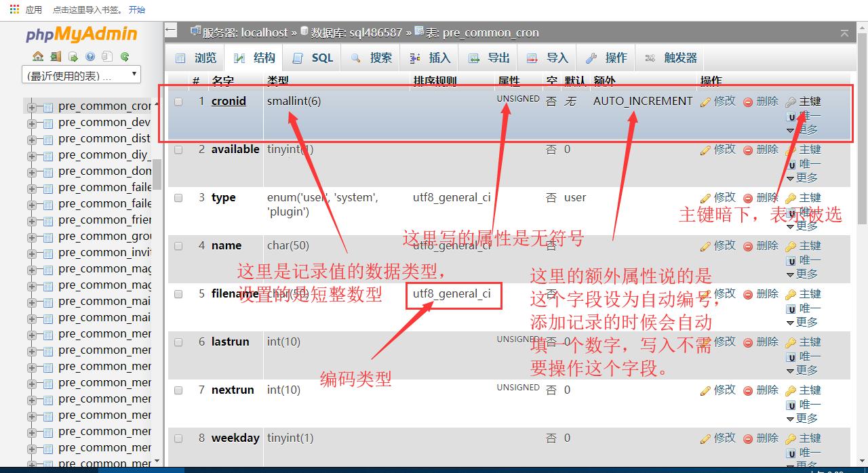The height and width of the screenshot is (473, 868).
Task: Click red delete icon for filename row
Action: click(748, 294)
